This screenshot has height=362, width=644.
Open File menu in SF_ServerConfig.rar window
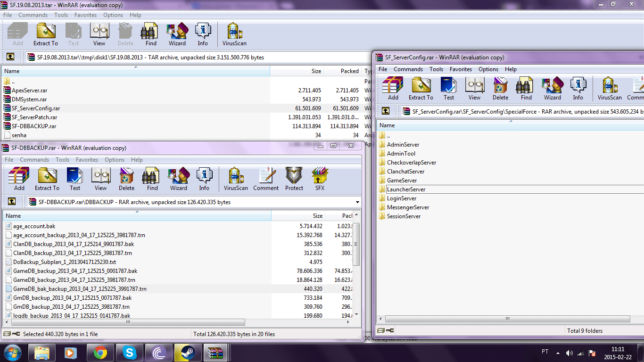pos(383,69)
